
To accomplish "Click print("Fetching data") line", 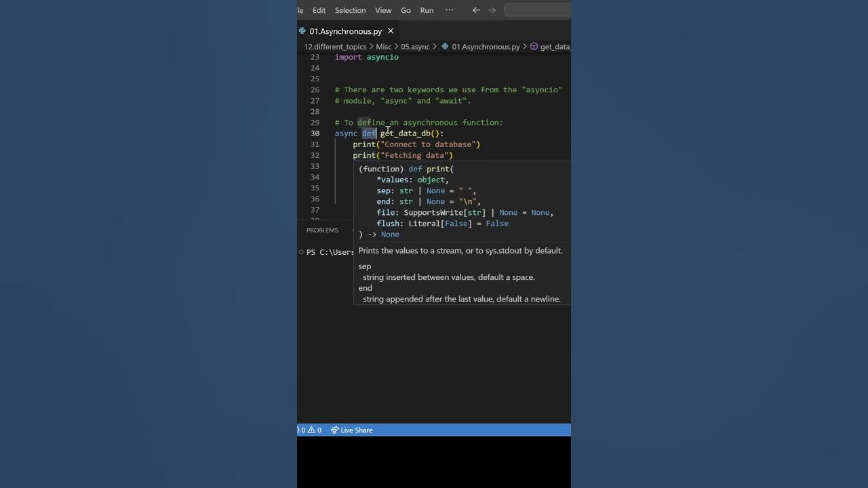I will [x=403, y=155].
